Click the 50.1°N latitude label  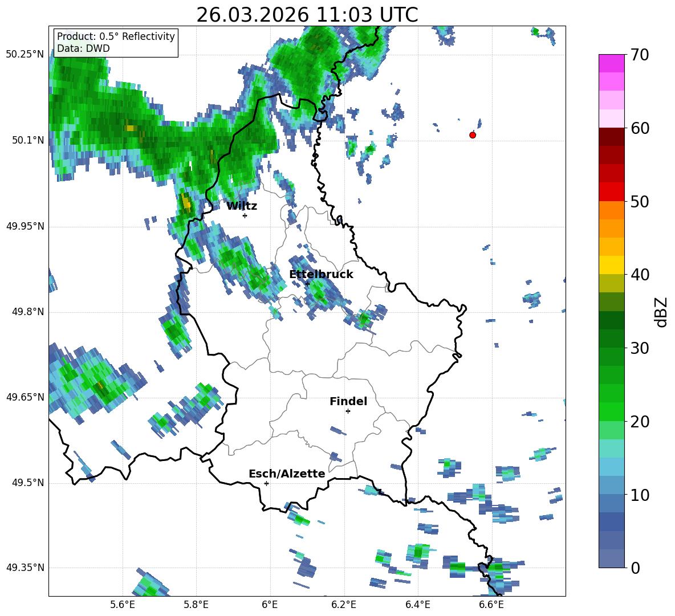(x=28, y=140)
